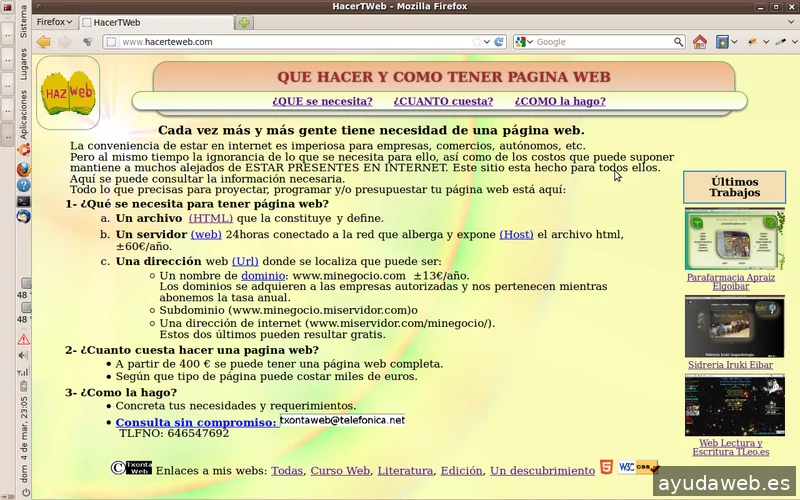Click the icon beside the forward arrow
800x500 pixels.
click(88, 42)
